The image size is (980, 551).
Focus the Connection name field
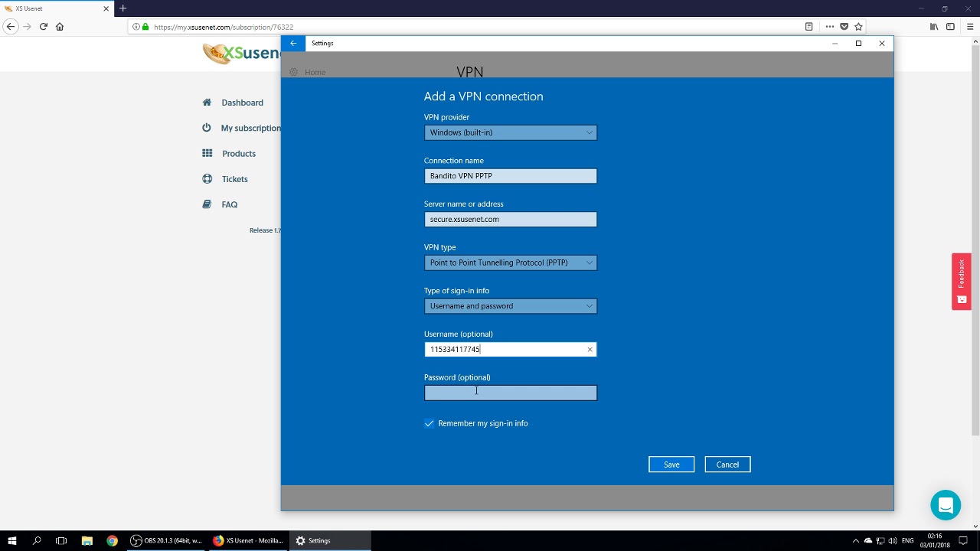point(511,176)
